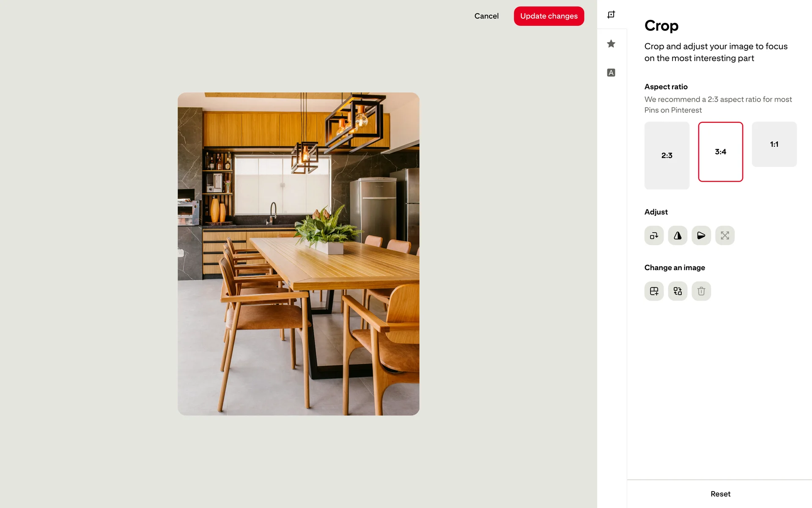The width and height of the screenshot is (812, 508).
Task: Click the Change an image heading
Action: tap(675, 268)
